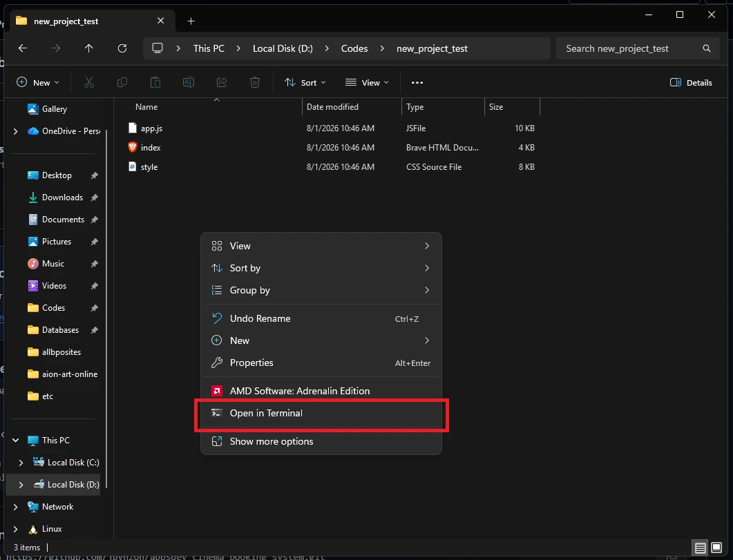Collapse the This PC tree node

(x=15, y=440)
